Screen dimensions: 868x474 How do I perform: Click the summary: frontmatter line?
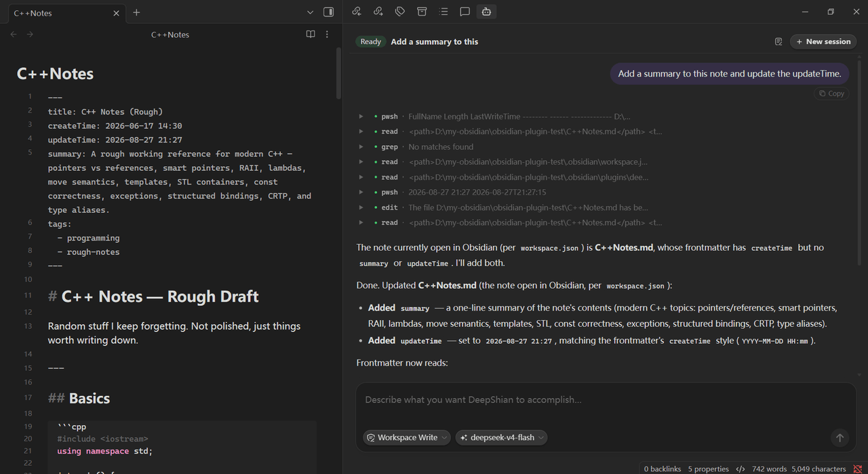pyautogui.click(x=180, y=182)
